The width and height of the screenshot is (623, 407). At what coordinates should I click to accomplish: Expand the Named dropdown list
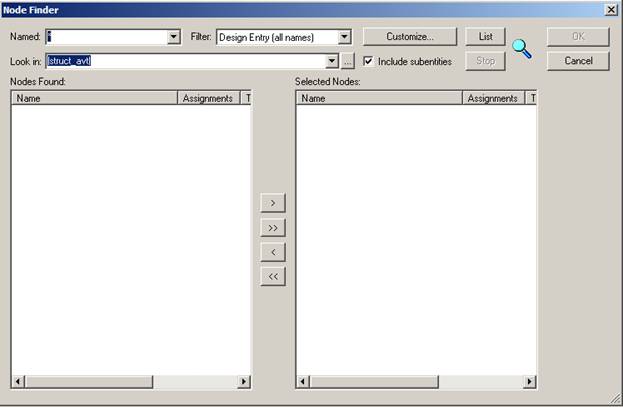tap(174, 37)
